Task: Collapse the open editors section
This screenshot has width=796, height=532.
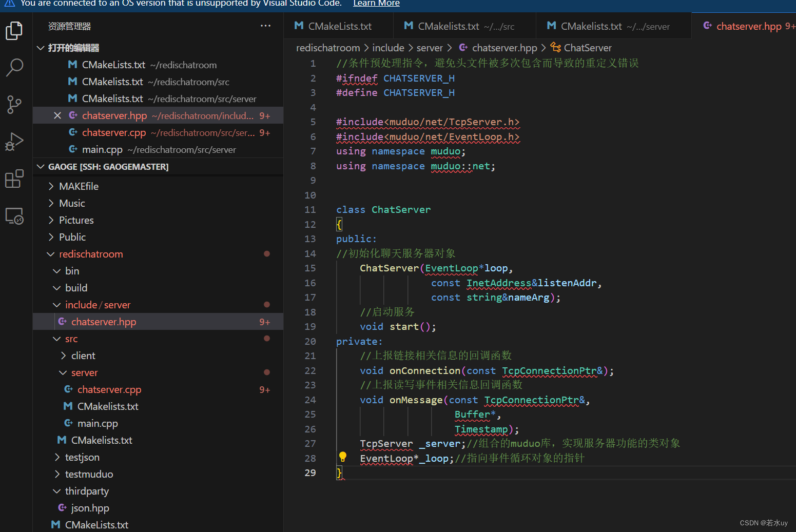Action: point(41,48)
